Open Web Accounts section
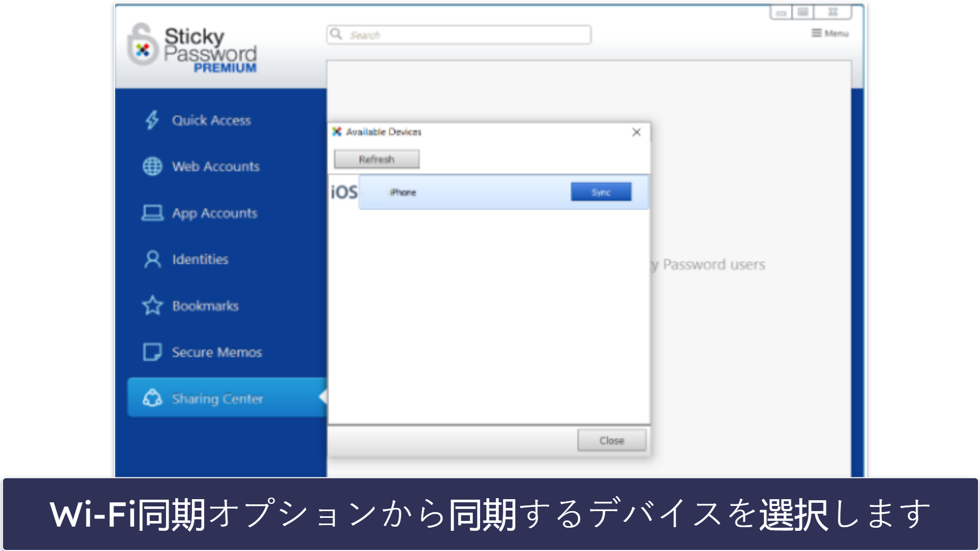Image resolution: width=980 pixels, height=551 pixels. coord(216,166)
